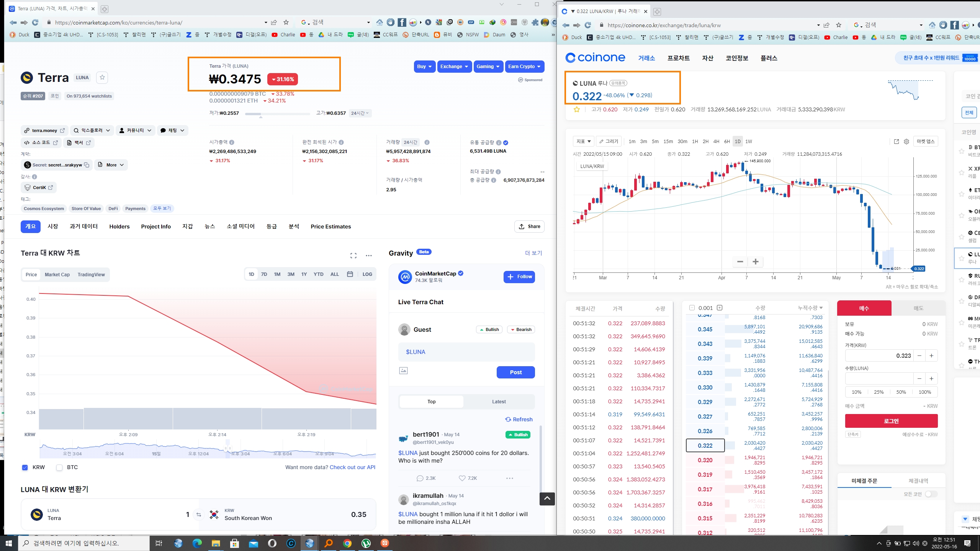Screen dimensions: 980x551
Task: Switch to Latest posts tab
Action: click(499, 402)
